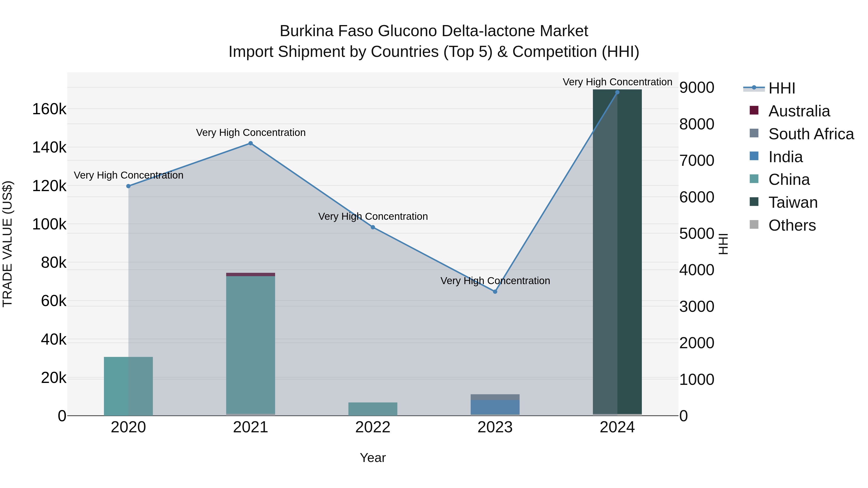Click the 5000 tick on HHI axis
868x488 pixels.
(697, 233)
